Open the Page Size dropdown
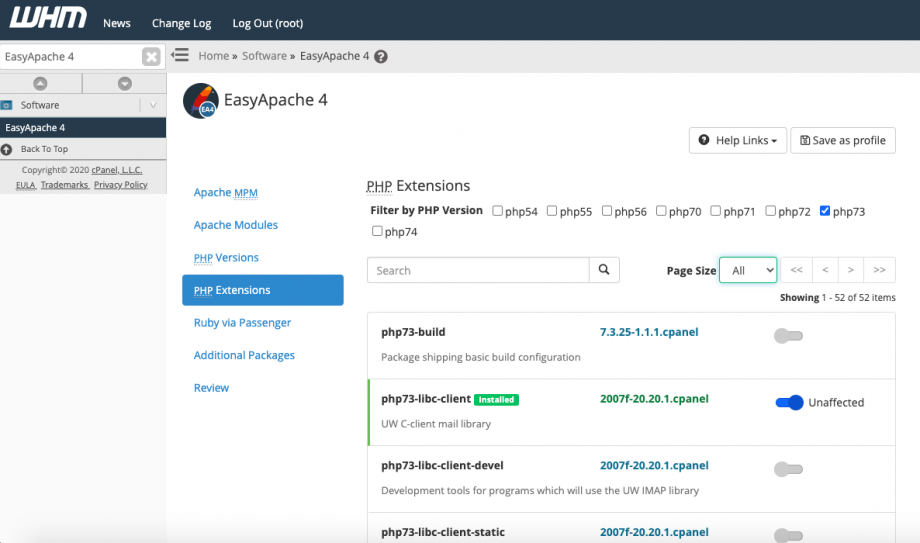920x543 pixels. [747, 270]
